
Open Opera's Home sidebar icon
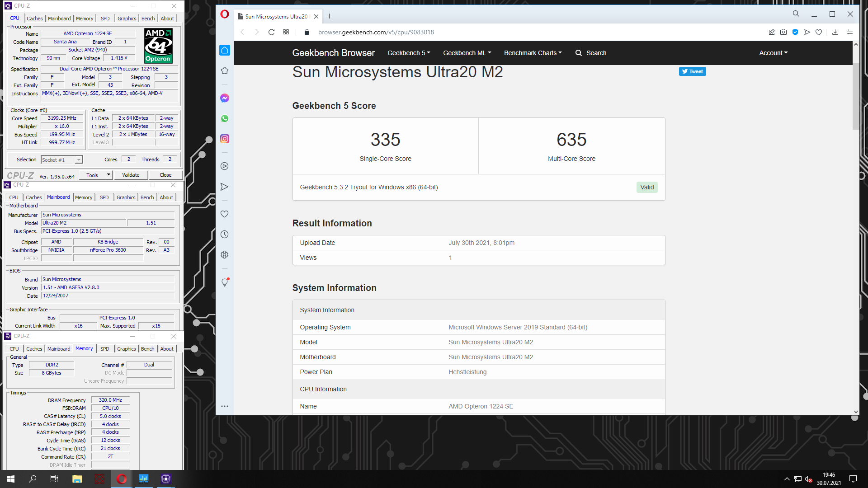pyautogui.click(x=225, y=50)
